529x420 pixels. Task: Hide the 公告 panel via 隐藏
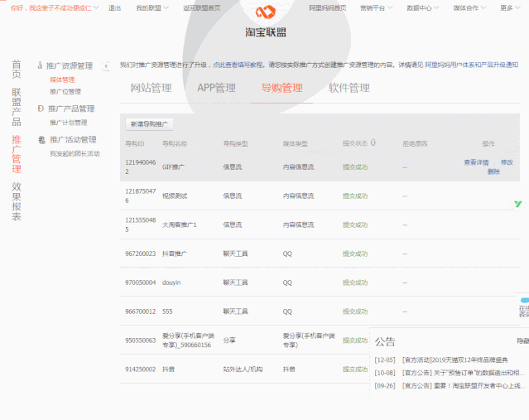coord(523,341)
